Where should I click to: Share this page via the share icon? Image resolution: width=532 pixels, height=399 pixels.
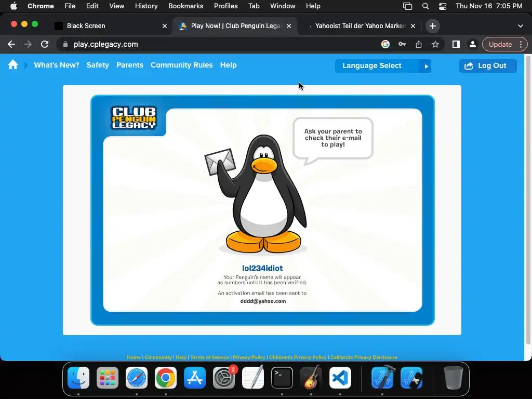pyautogui.click(x=419, y=45)
